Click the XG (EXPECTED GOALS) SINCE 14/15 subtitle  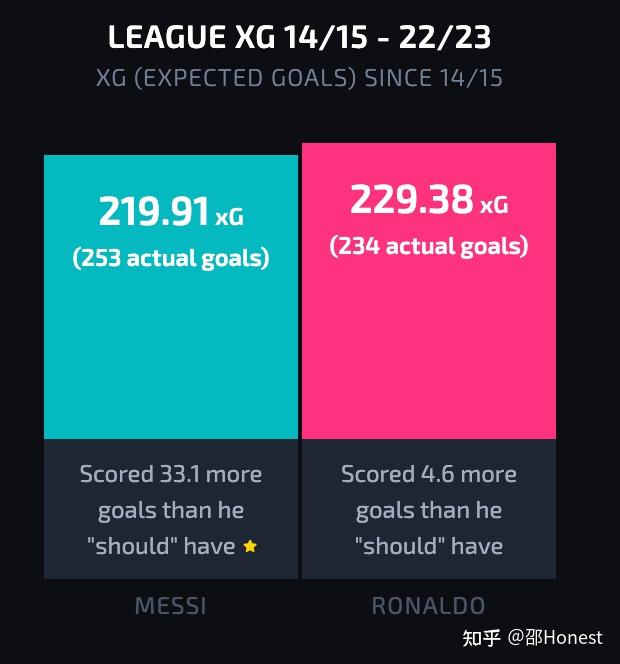pyautogui.click(x=299, y=78)
